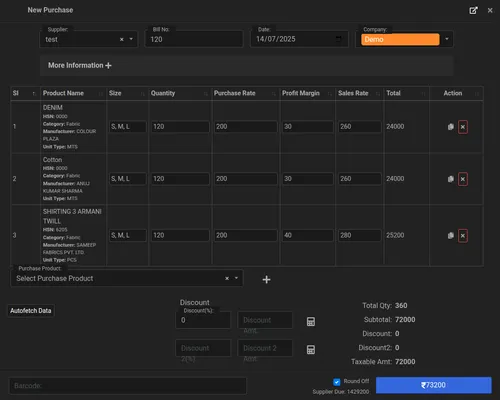Sort by Product Name column header
Screen dimensions: 500x400
pos(73,93)
